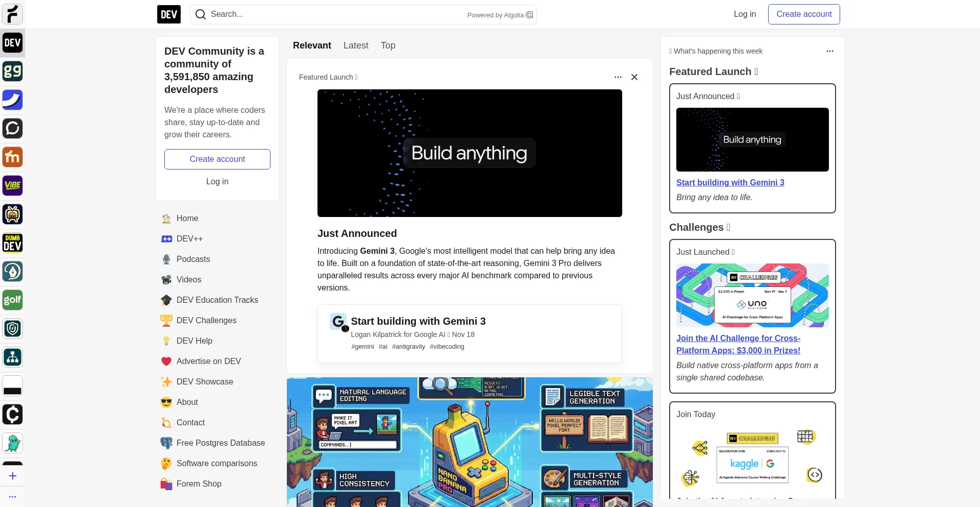Screen dimensions: 980x507
Task: Open the golf community sidebar icon
Action: point(12,300)
